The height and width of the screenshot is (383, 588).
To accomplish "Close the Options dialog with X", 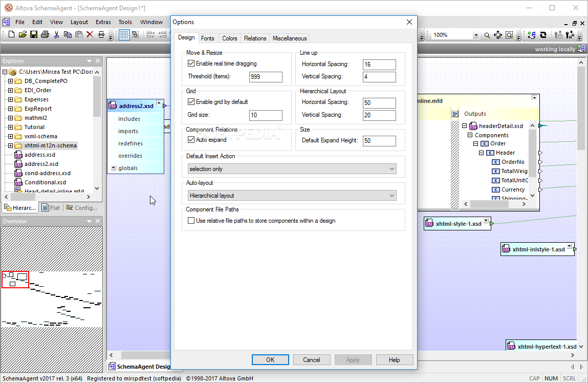I will click(x=409, y=22).
